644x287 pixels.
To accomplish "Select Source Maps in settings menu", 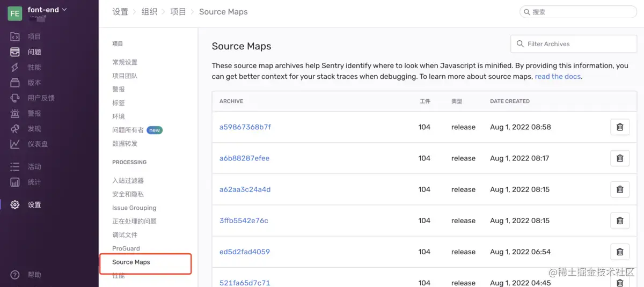I will [131, 262].
